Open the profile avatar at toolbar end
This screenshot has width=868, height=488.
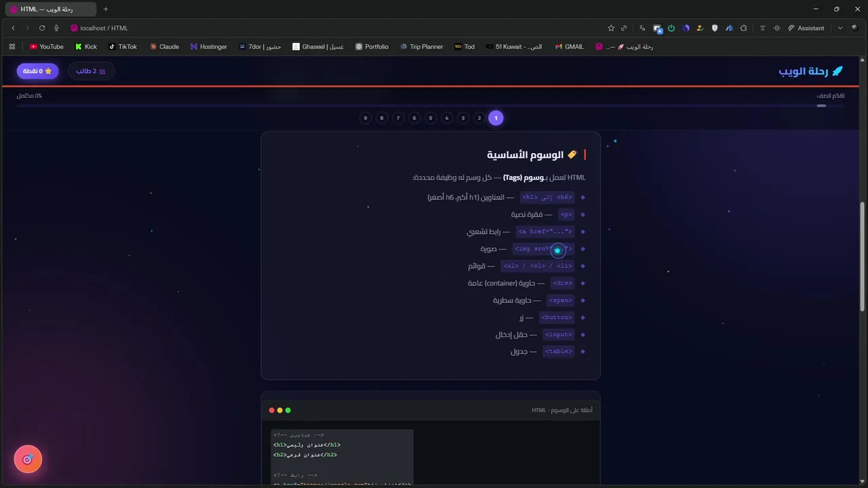[x=854, y=28]
